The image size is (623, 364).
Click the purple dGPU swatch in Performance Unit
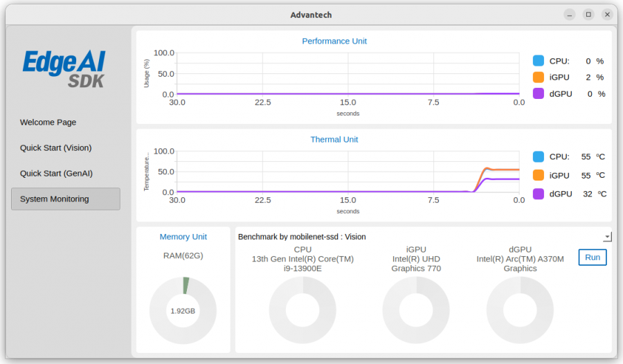click(539, 94)
